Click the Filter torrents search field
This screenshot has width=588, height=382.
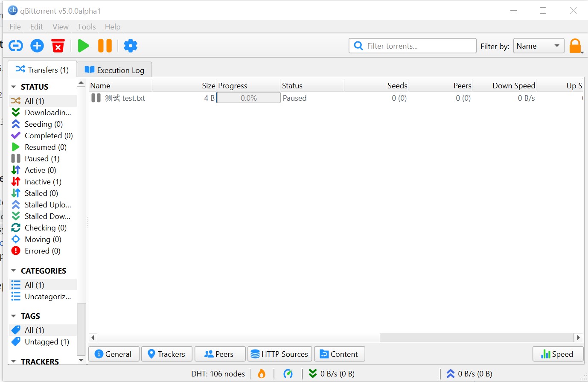click(x=413, y=46)
